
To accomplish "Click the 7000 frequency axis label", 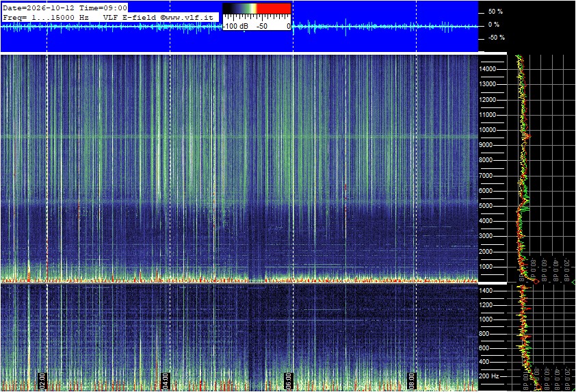I will coord(486,176).
